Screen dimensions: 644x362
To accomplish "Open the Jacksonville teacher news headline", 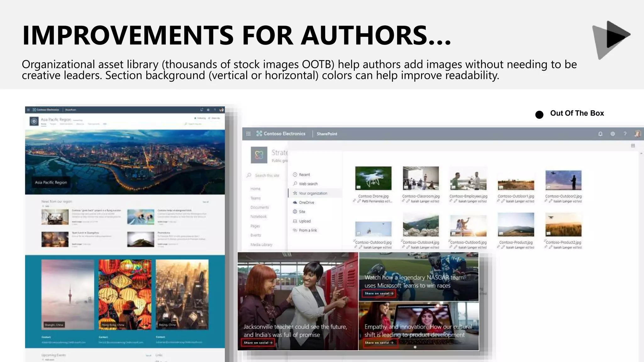I will [295, 331].
